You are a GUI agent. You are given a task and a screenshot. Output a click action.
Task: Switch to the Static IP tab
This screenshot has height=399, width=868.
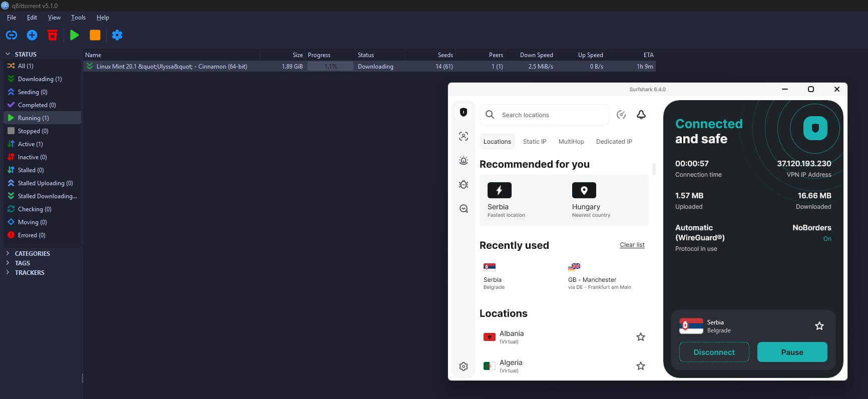535,142
